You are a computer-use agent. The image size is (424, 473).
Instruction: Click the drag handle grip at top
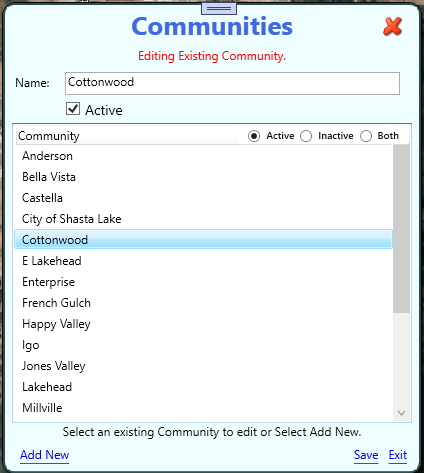coord(219,9)
